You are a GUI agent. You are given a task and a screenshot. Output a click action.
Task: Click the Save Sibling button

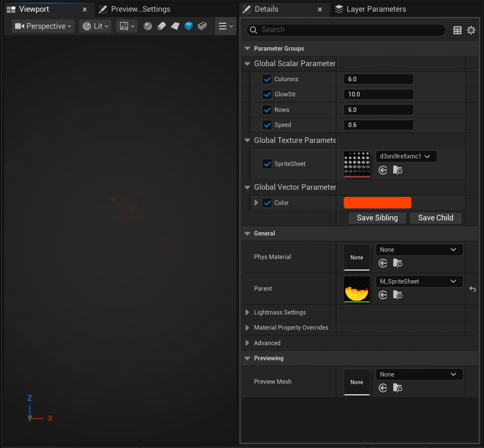[x=377, y=218]
